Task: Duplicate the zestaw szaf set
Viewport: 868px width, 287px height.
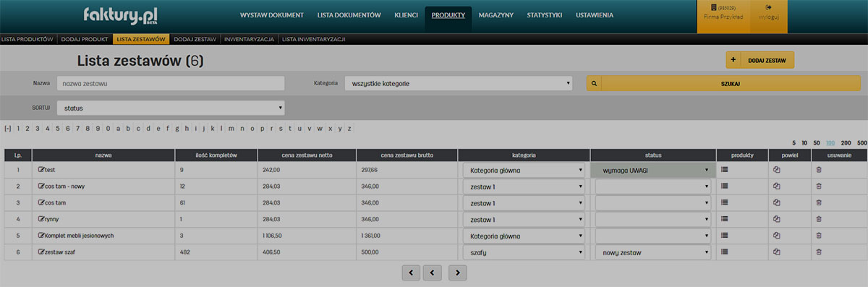Action: click(x=776, y=252)
